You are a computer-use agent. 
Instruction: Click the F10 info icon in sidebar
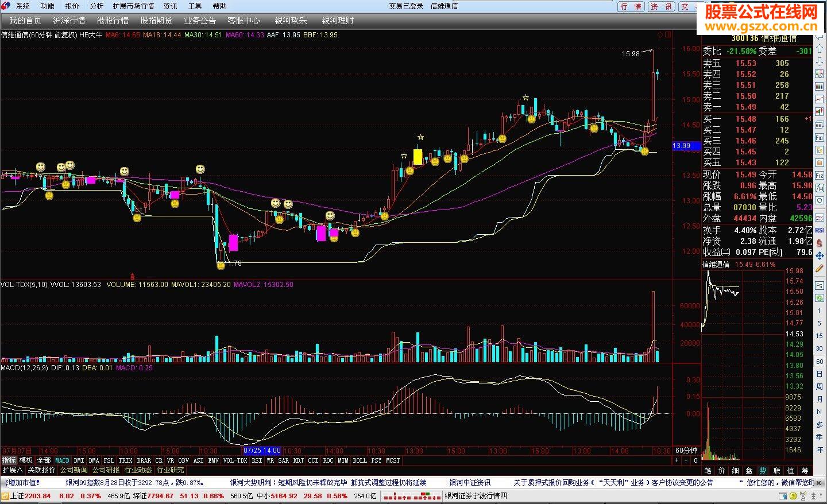click(820, 138)
